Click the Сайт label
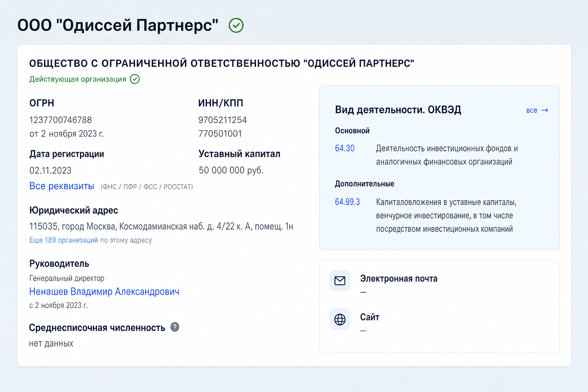This screenshot has height=392, width=588. coord(370,317)
